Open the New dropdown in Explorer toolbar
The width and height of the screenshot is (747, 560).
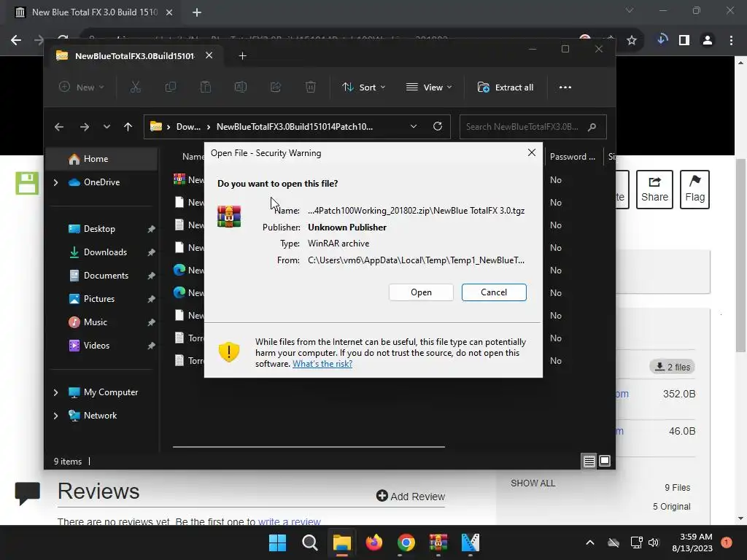82,87
